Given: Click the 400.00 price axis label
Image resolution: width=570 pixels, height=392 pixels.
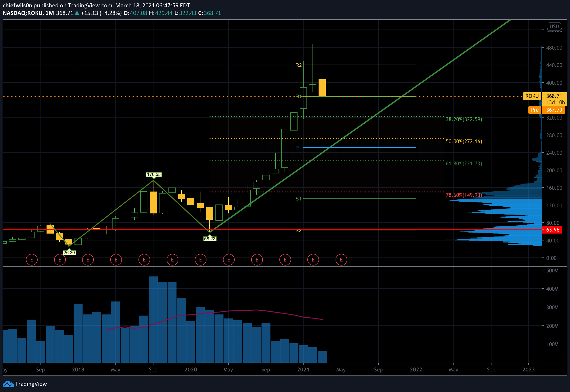Looking at the screenshot, I should (554, 83).
